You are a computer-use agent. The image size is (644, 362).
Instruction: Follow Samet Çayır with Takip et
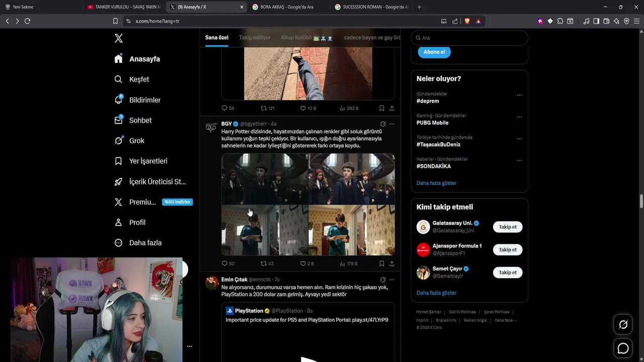[x=508, y=273]
